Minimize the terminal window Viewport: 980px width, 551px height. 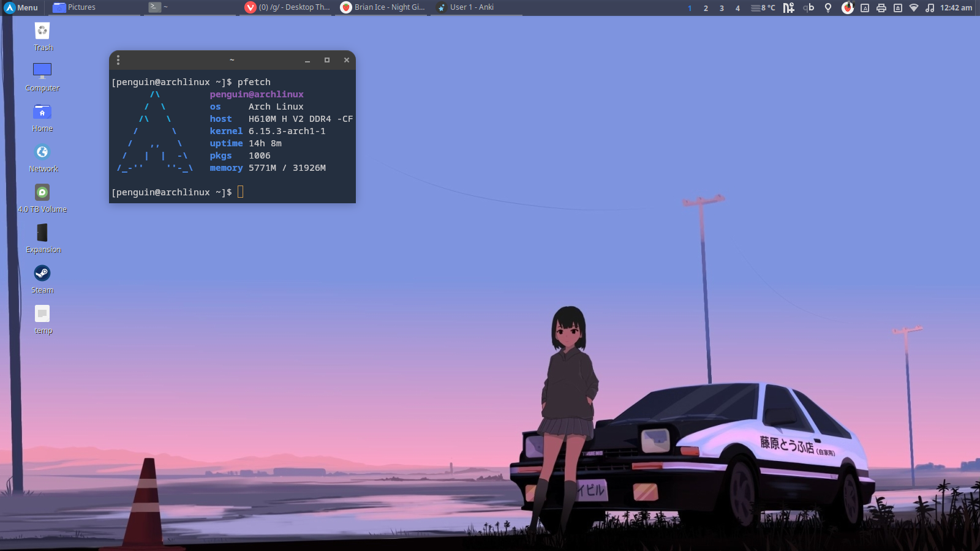[x=307, y=60]
